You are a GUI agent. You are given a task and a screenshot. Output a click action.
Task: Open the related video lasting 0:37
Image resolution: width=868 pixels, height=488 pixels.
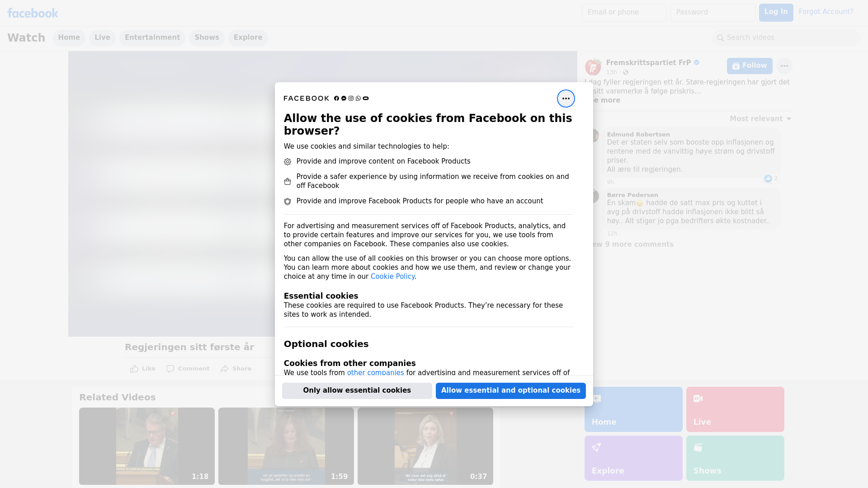coord(425,446)
